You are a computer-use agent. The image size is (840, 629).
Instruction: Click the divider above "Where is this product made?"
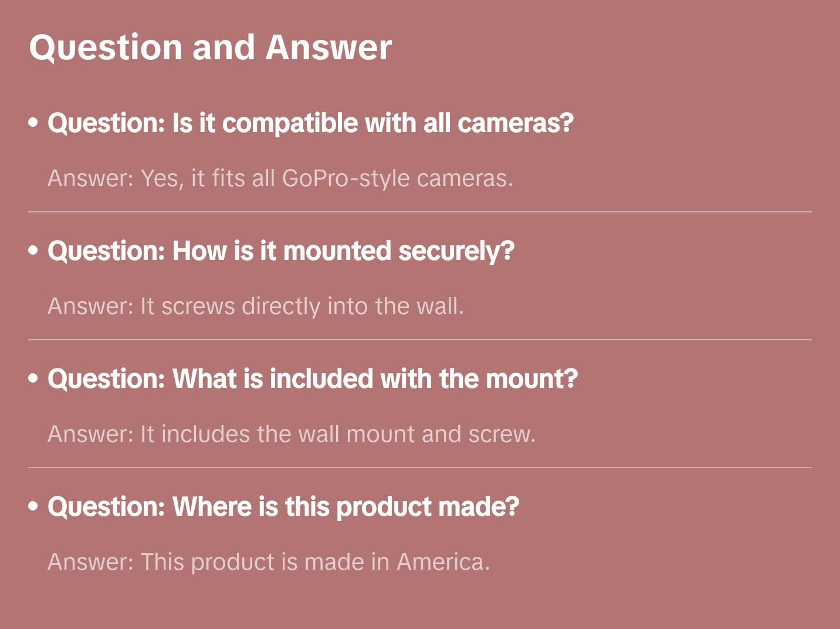click(419, 468)
